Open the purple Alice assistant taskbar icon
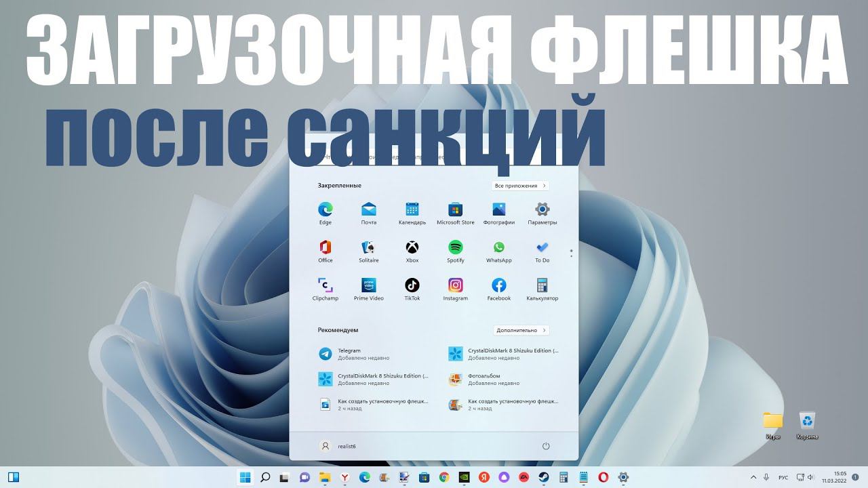The image size is (868, 488). pos(504,477)
